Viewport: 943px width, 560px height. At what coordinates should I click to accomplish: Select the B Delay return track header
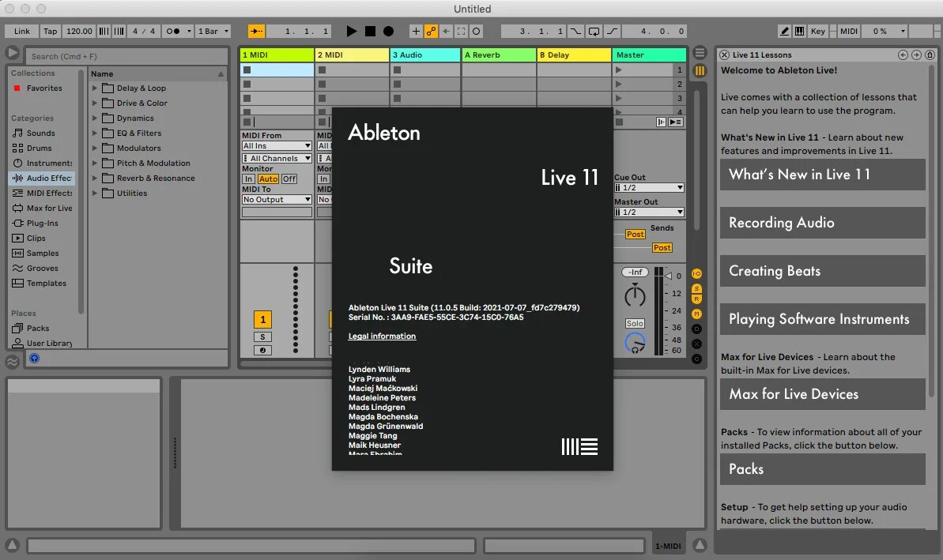574,54
